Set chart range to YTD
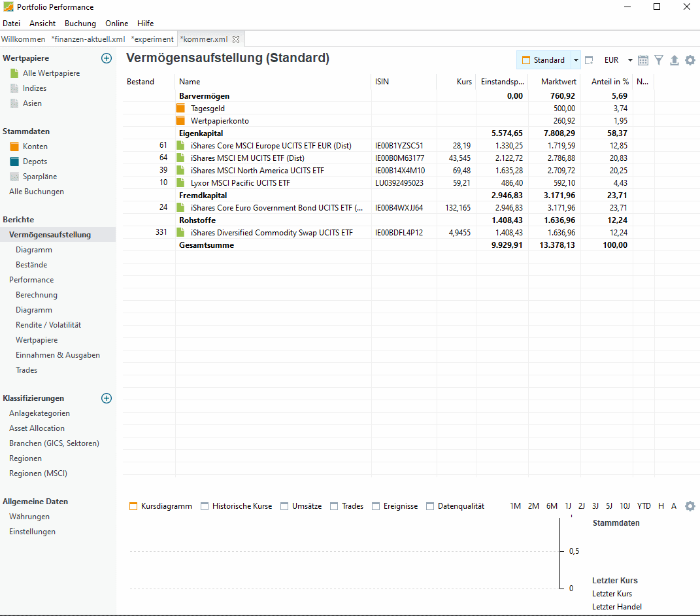700x616 pixels. click(644, 506)
